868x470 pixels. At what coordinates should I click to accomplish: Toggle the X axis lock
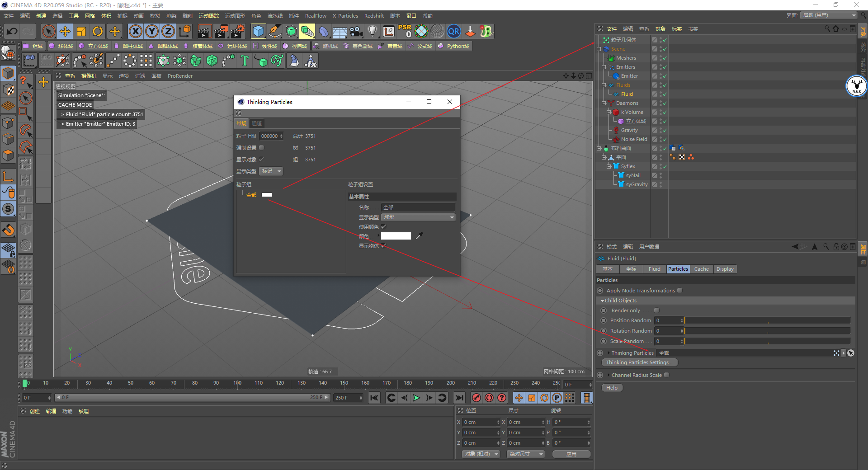(135, 31)
